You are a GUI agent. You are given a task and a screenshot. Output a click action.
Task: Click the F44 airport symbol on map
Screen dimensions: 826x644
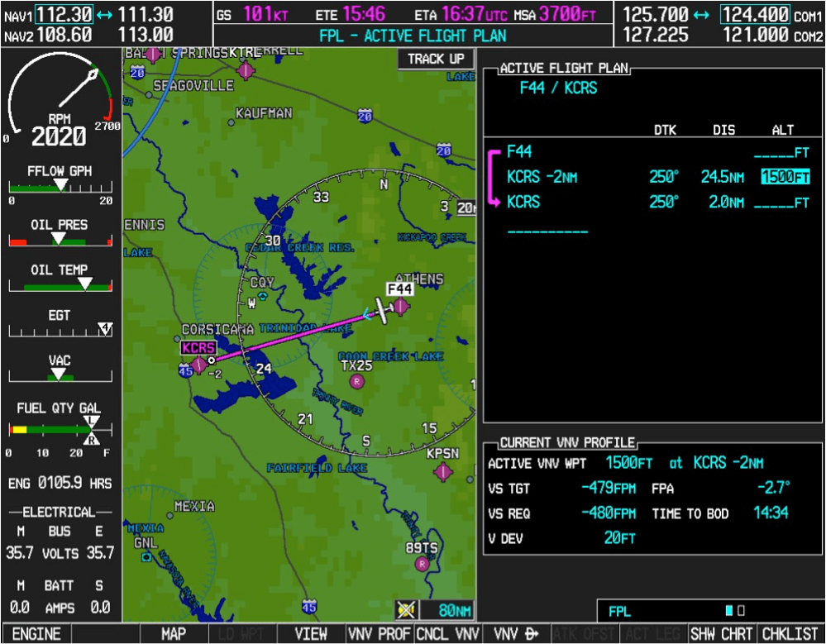pyautogui.click(x=401, y=306)
